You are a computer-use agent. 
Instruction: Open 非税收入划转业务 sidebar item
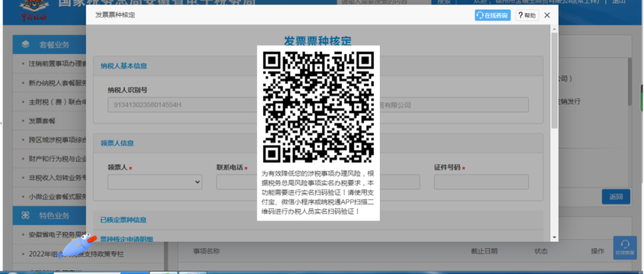(57, 178)
